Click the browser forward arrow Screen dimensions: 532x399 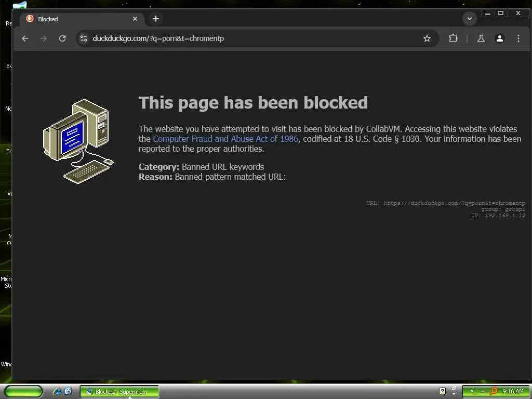pos(44,38)
